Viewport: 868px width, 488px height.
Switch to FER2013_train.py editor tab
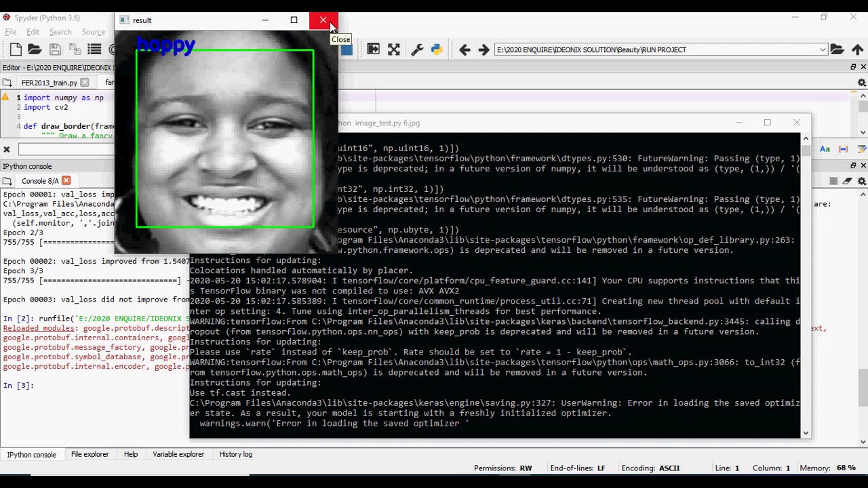pyautogui.click(x=49, y=83)
